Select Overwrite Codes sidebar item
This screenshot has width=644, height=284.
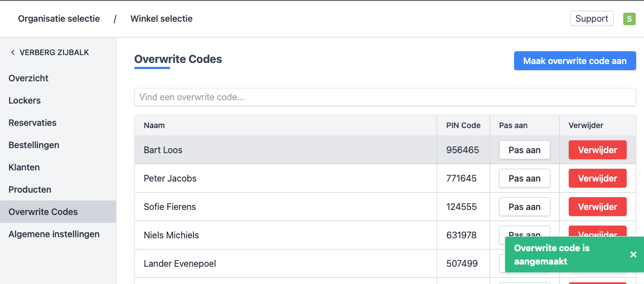click(43, 212)
